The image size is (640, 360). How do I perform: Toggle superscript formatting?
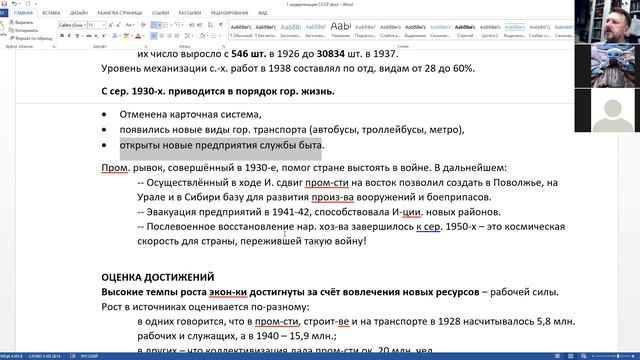[x=104, y=36]
